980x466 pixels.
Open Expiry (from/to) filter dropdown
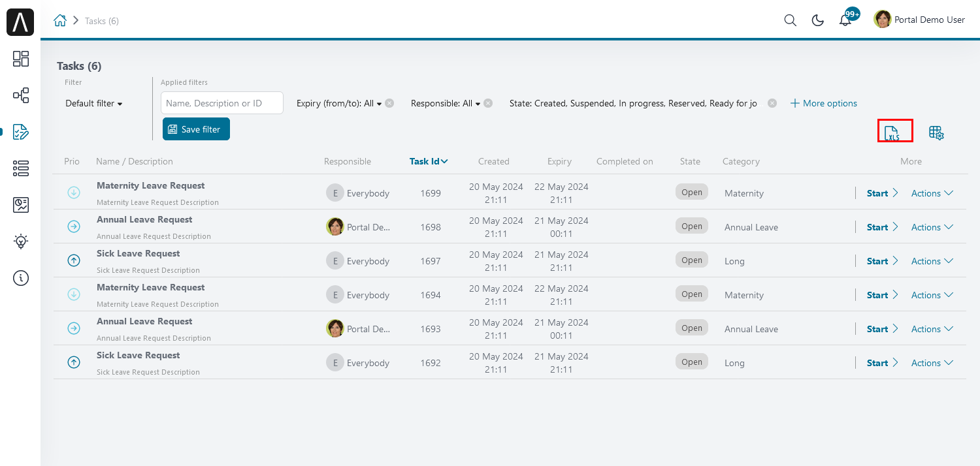[339, 103]
